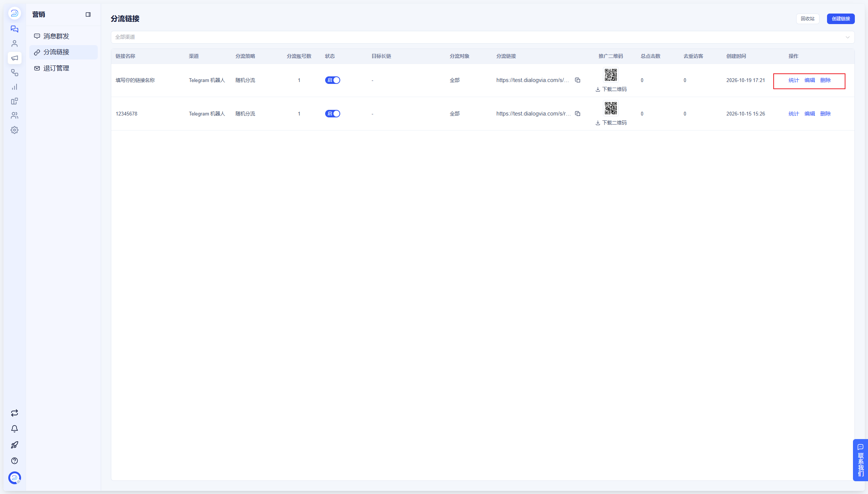Open the bar chart analytics icon
Image resolution: width=868 pixels, height=494 pixels.
click(x=14, y=87)
